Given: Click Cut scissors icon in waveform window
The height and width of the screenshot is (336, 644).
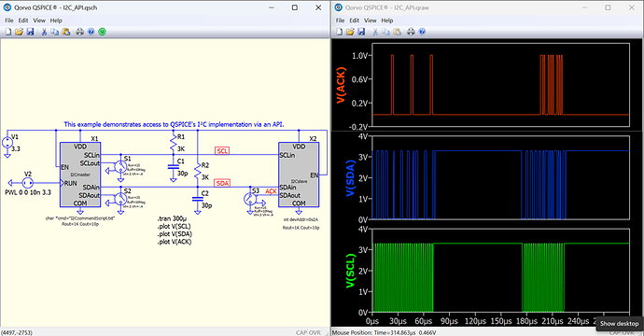Looking at the screenshot, I should [x=374, y=32].
